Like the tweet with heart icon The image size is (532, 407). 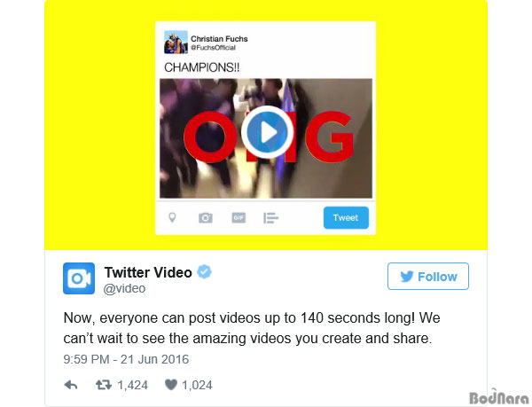tap(171, 385)
